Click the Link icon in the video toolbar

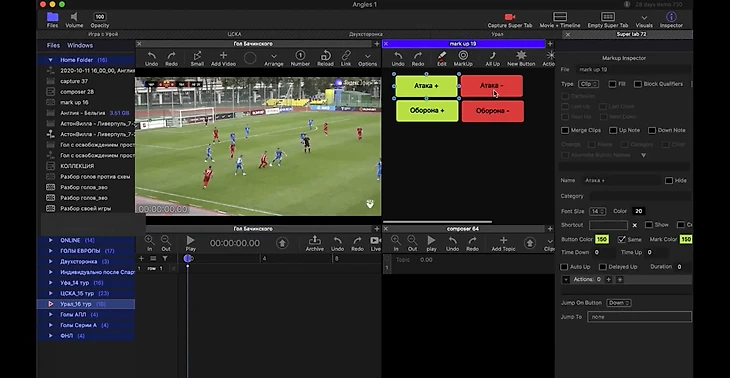pos(346,59)
